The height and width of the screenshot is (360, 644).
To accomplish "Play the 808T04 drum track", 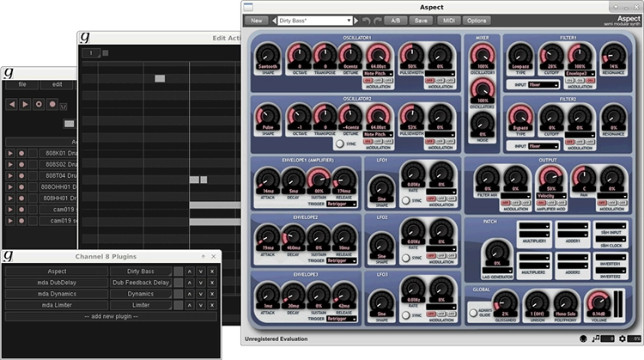I will click(10, 176).
